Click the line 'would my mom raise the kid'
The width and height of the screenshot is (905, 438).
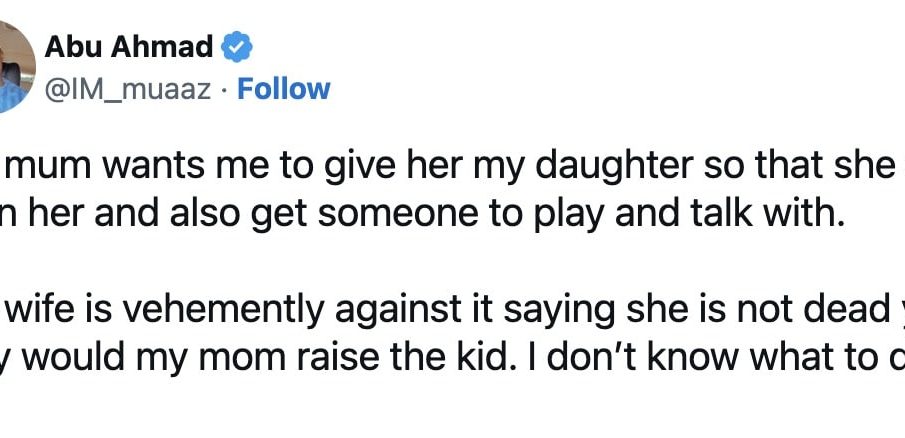coord(452,359)
